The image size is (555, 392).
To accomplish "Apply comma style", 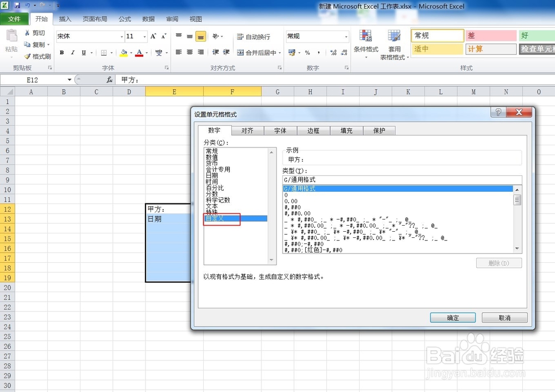I will [x=319, y=53].
